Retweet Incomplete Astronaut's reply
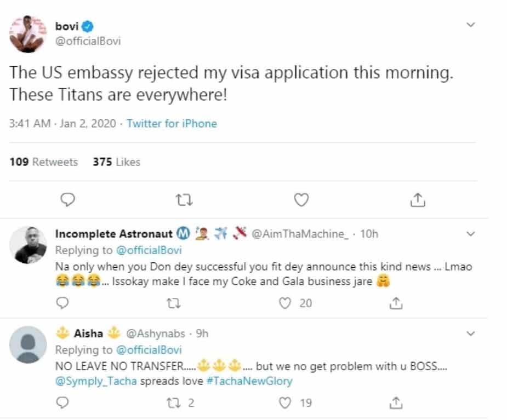507x420 pixels. click(x=173, y=302)
